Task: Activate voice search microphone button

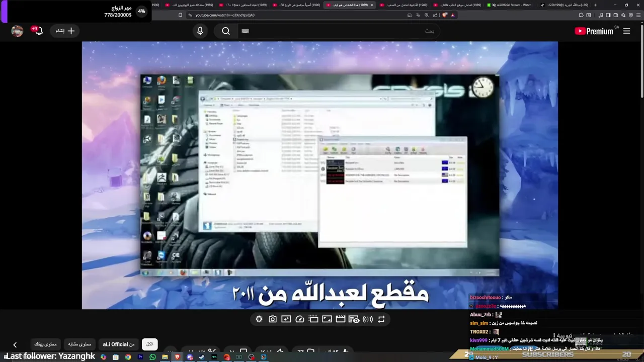Action: tap(200, 31)
